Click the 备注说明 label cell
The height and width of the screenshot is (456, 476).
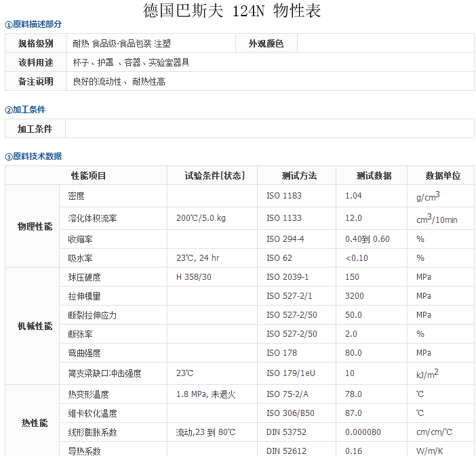click(x=36, y=81)
